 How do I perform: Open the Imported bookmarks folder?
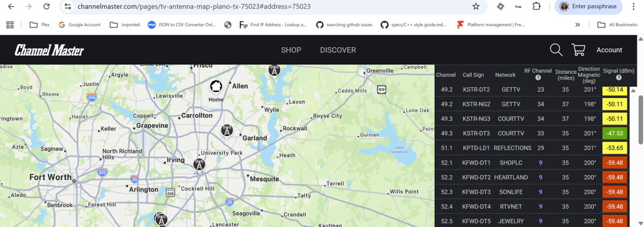(x=125, y=25)
